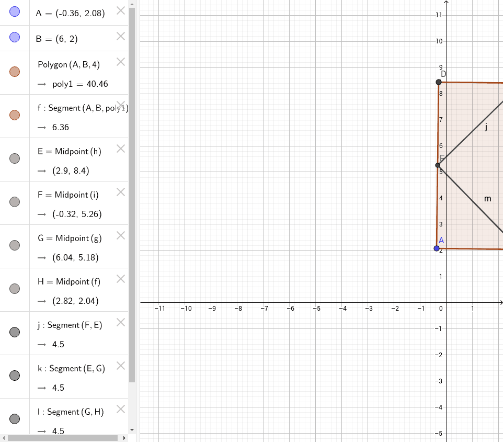
Task: Delete polygon poly1 with its X icon
Action: point(120,62)
